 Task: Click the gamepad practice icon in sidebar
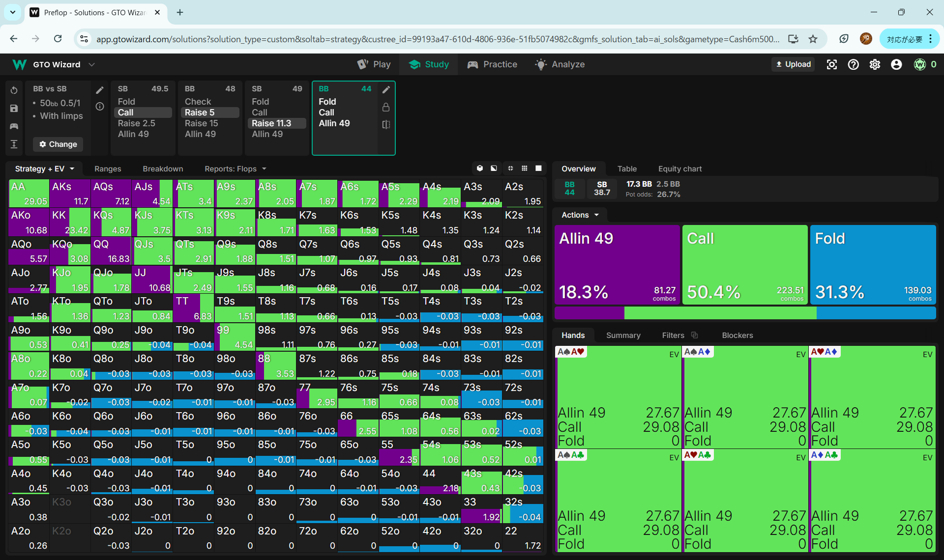click(14, 126)
